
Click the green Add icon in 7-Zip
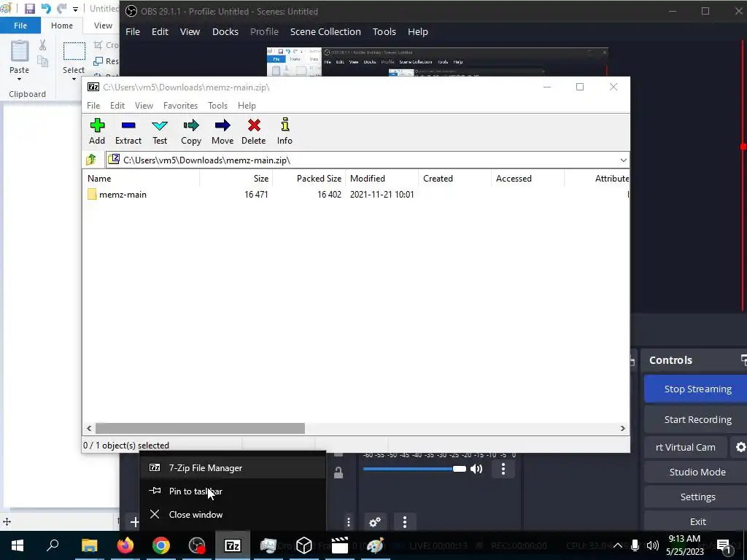pos(97,125)
